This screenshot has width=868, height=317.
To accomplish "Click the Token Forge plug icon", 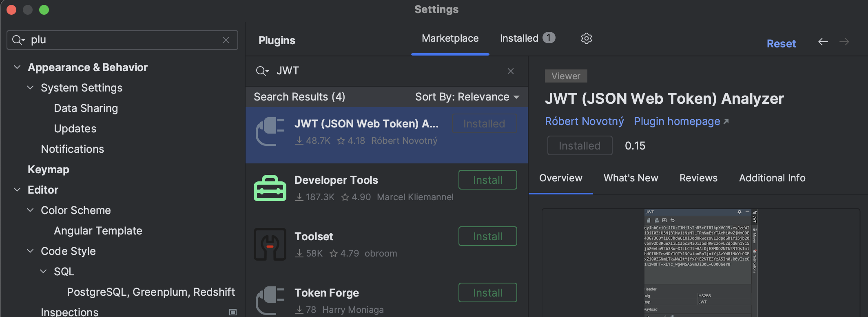I will (x=270, y=301).
